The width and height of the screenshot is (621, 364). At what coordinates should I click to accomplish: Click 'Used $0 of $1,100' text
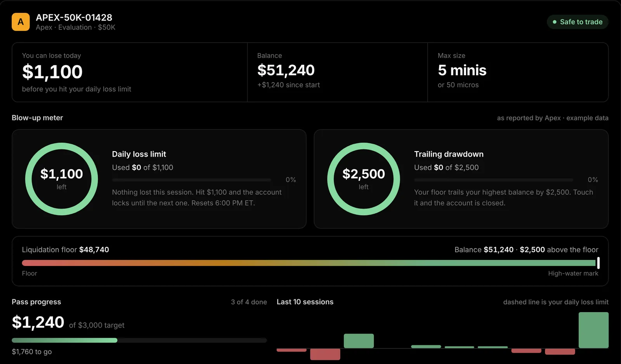point(142,167)
